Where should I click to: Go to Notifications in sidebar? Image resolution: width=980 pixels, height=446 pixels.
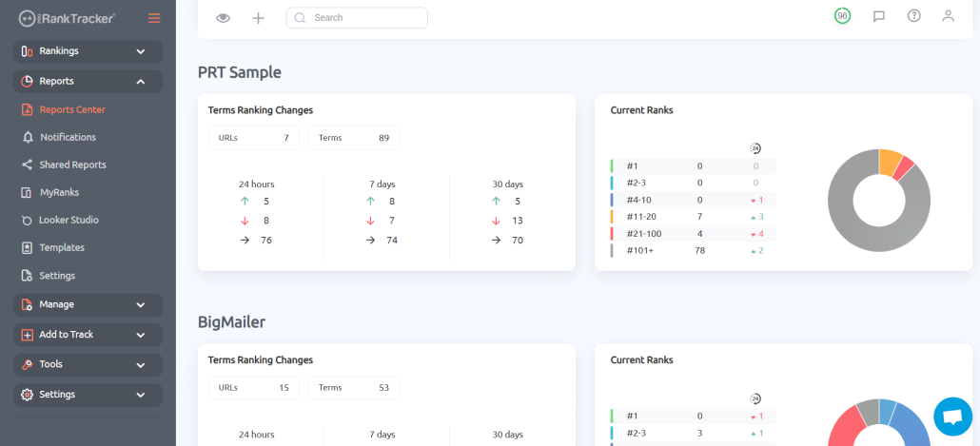(x=69, y=138)
